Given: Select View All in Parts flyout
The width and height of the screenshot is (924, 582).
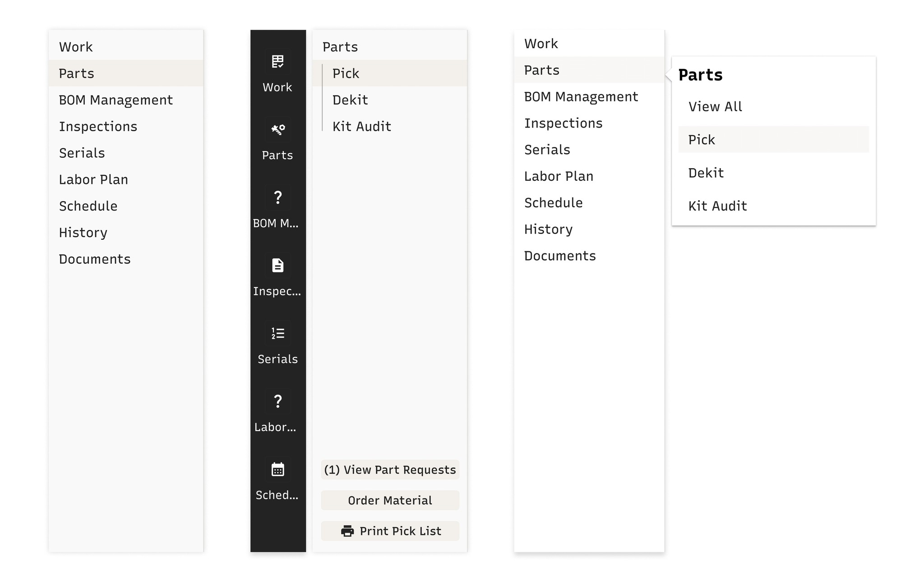Looking at the screenshot, I should point(715,107).
